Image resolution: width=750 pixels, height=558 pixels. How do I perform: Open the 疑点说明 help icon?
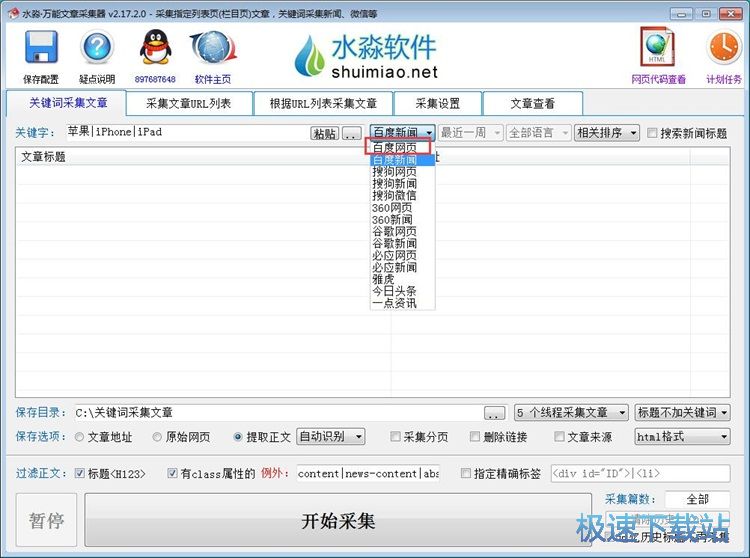click(97, 47)
